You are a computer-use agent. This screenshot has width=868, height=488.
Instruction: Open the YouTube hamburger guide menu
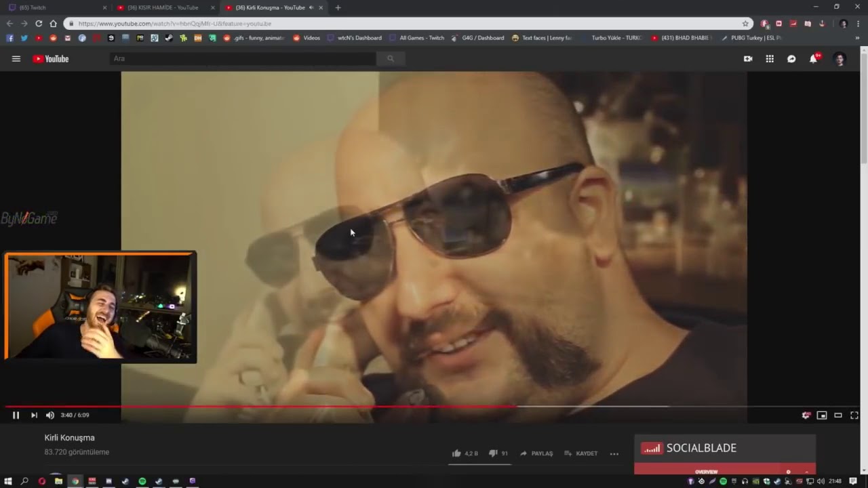pyautogui.click(x=16, y=59)
